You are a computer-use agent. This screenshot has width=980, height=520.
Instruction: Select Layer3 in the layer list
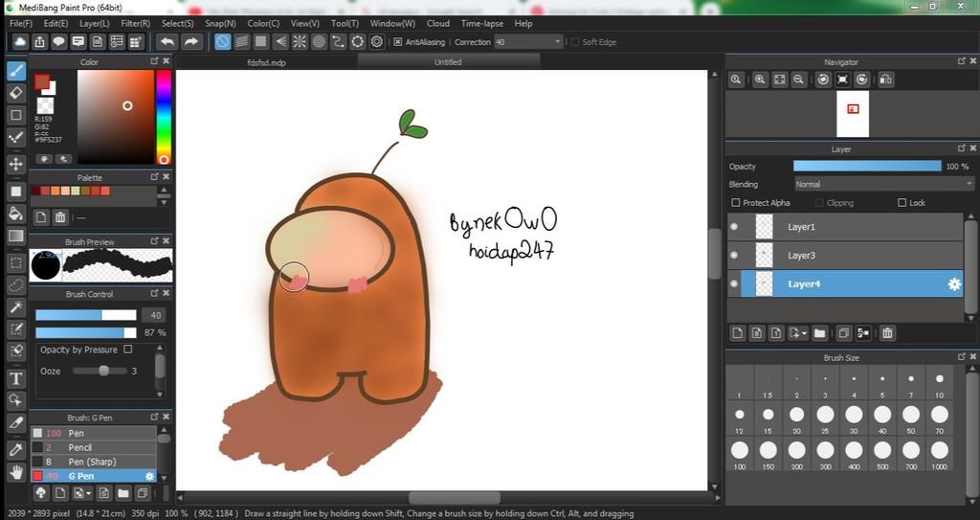(x=845, y=256)
